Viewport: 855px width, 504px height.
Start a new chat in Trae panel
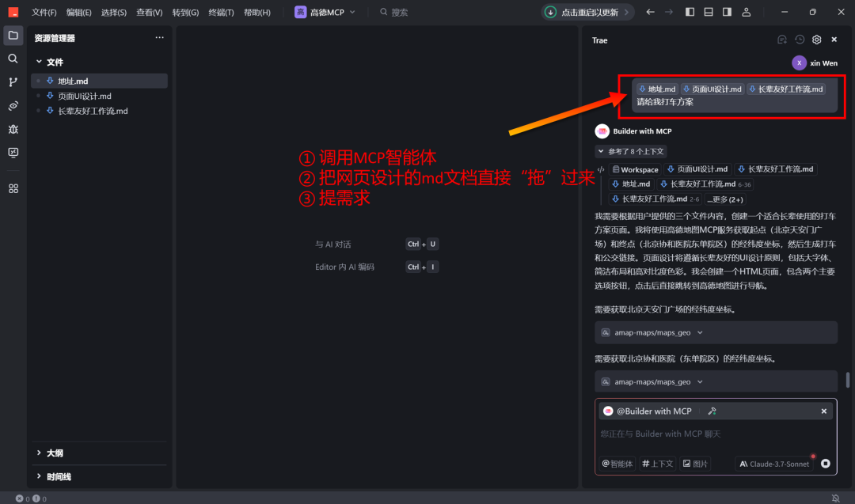pyautogui.click(x=782, y=40)
